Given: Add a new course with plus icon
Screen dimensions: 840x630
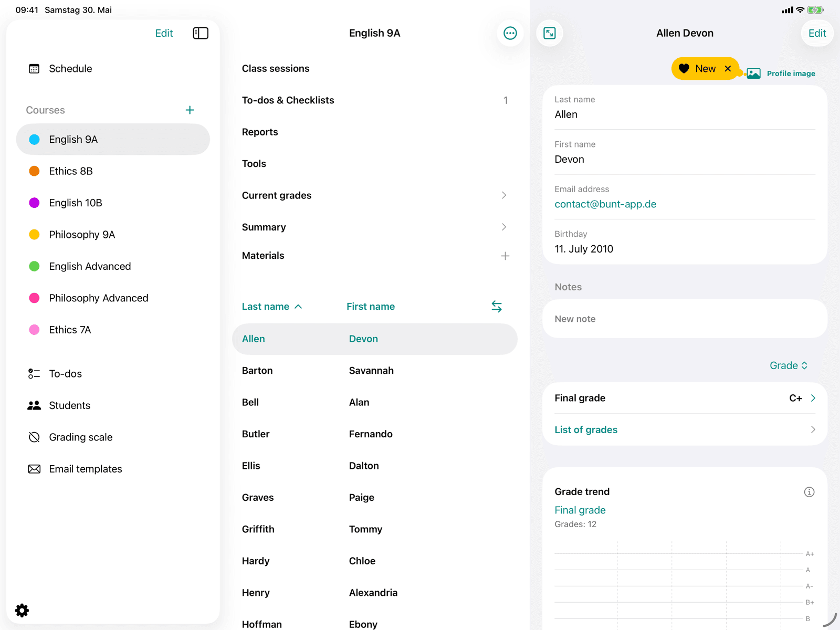Looking at the screenshot, I should (x=190, y=110).
